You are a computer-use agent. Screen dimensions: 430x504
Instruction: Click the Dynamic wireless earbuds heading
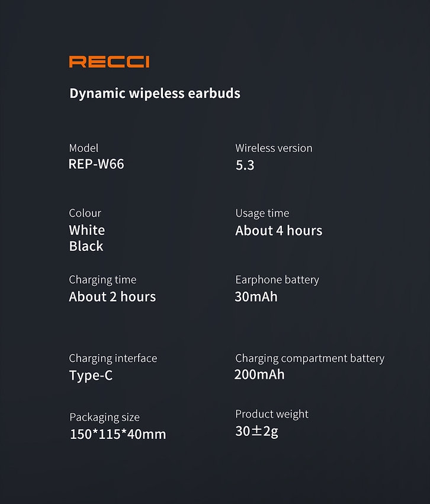[x=155, y=93]
